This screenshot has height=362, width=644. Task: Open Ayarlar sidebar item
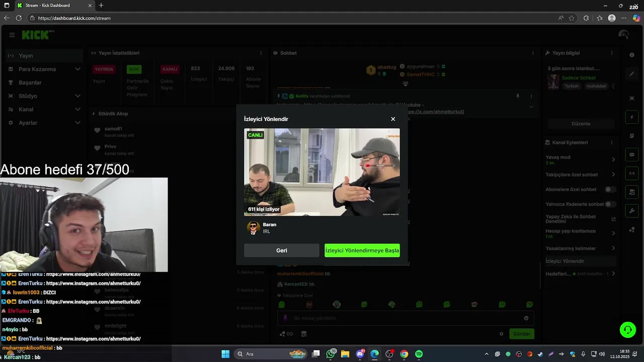(44, 123)
